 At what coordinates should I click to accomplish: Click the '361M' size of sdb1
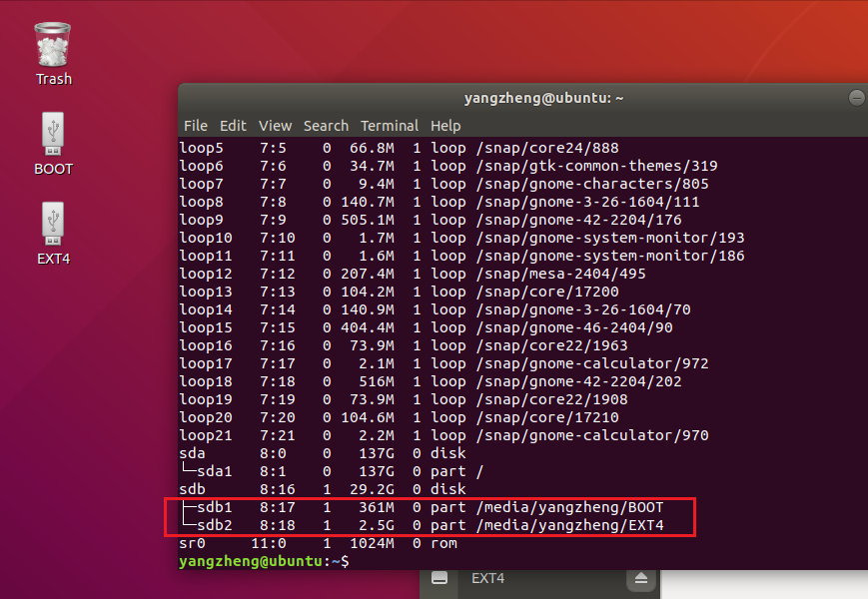pyautogui.click(x=377, y=507)
